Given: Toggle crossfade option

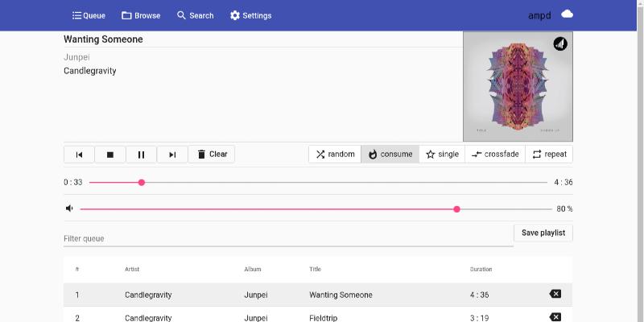Looking at the screenshot, I should click(x=495, y=155).
